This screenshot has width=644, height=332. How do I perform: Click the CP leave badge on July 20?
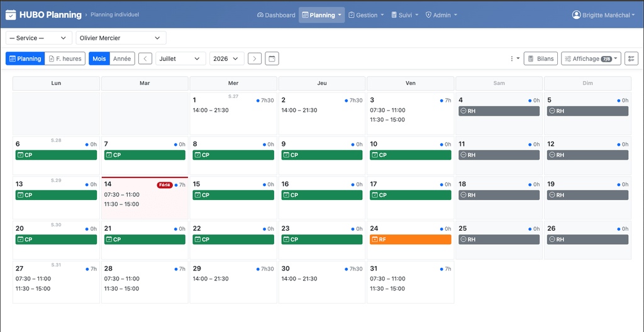click(56, 240)
